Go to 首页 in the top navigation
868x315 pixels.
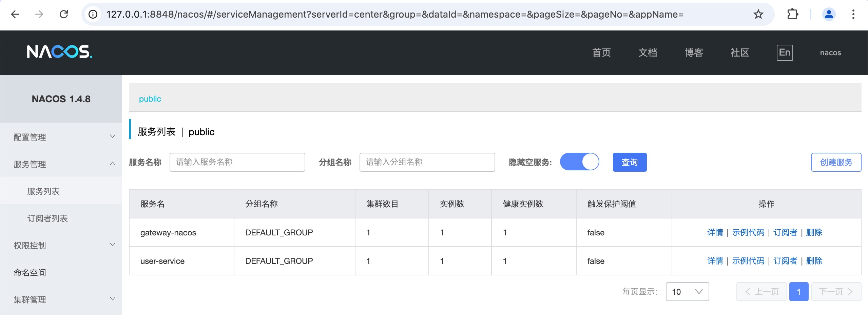click(x=601, y=52)
